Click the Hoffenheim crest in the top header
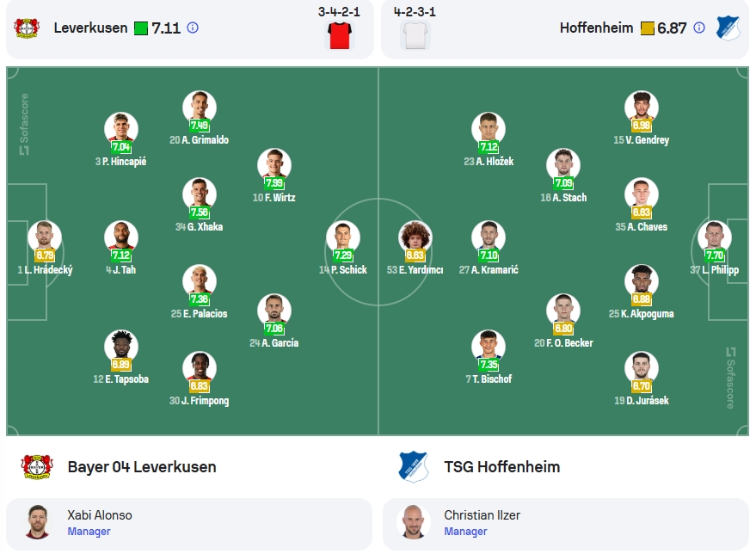 coord(728,28)
